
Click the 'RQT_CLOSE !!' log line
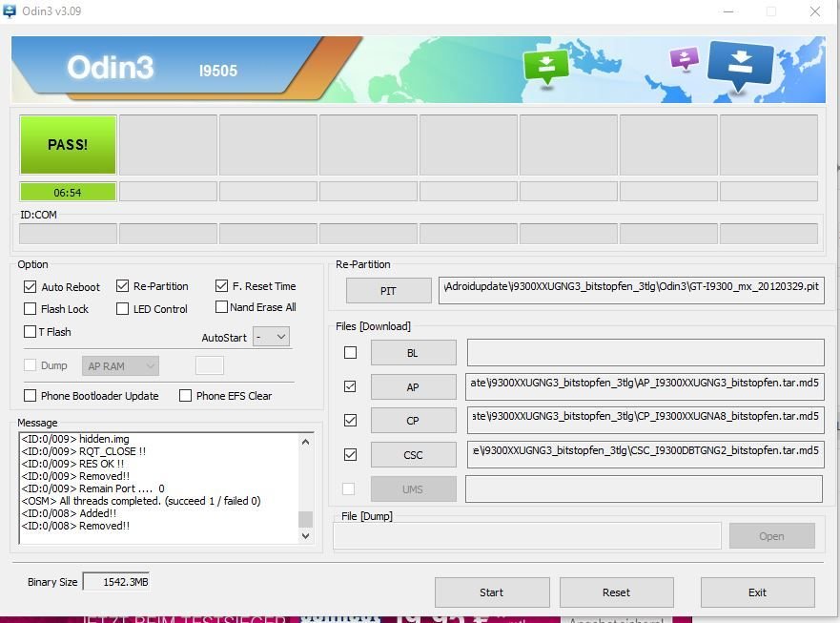pyautogui.click(x=84, y=451)
